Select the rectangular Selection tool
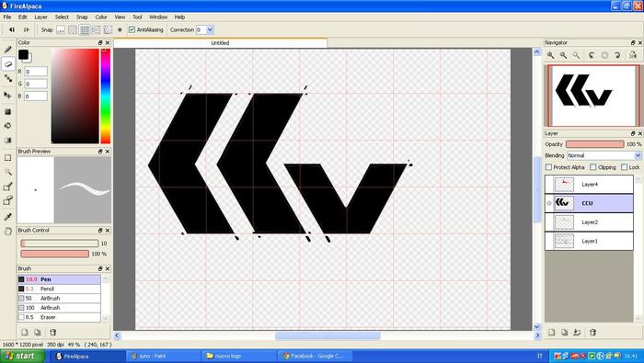644x363 pixels. click(x=7, y=158)
